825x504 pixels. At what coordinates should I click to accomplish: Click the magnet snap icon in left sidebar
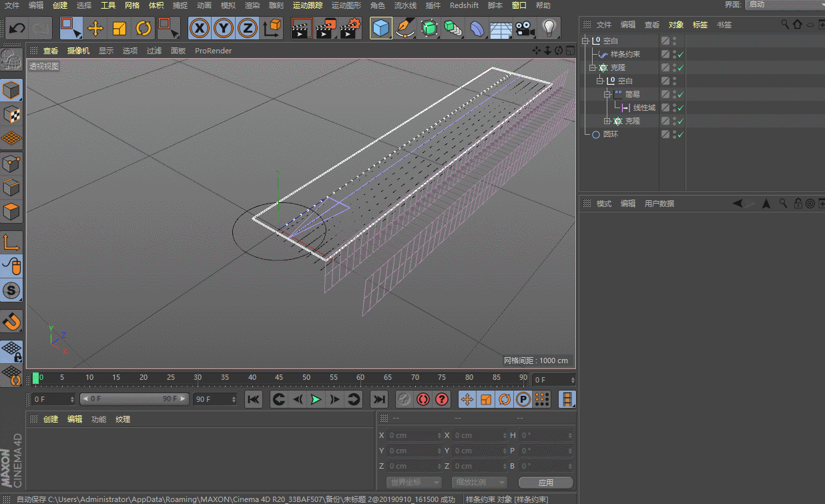pyautogui.click(x=12, y=322)
